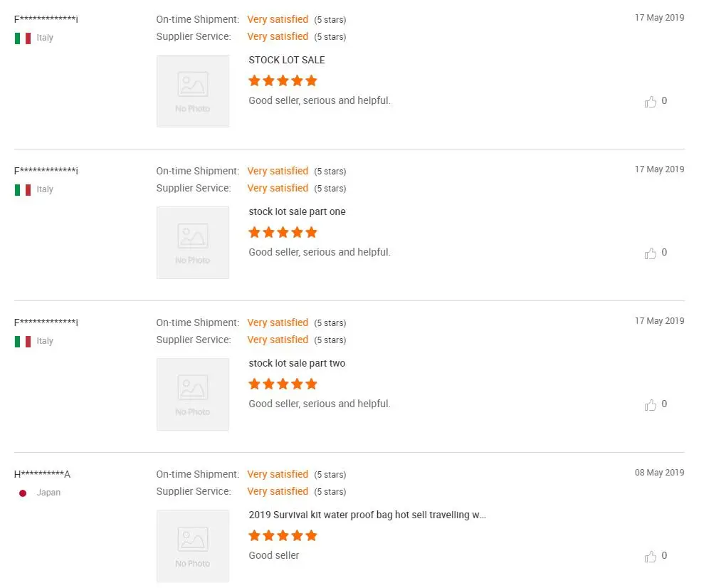This screenshot has height=588, width=726.
Task: Like the STOCK LOT SALE review
Action: pos(650,101)
